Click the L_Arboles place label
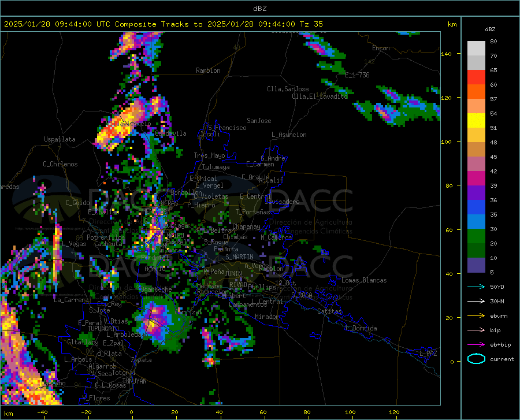 click(78, 359)
